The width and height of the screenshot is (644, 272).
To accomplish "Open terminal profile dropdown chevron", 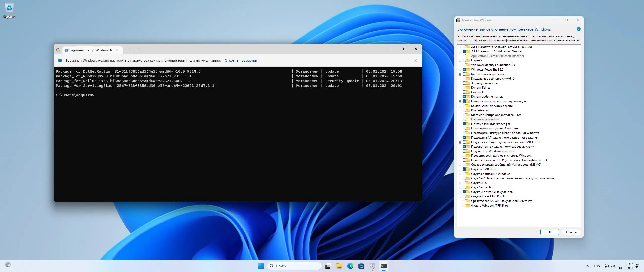I will pos(138,50).
